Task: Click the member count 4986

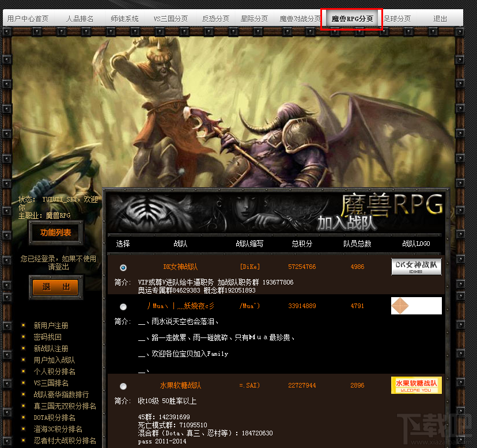Action: (x=357, y=267)
